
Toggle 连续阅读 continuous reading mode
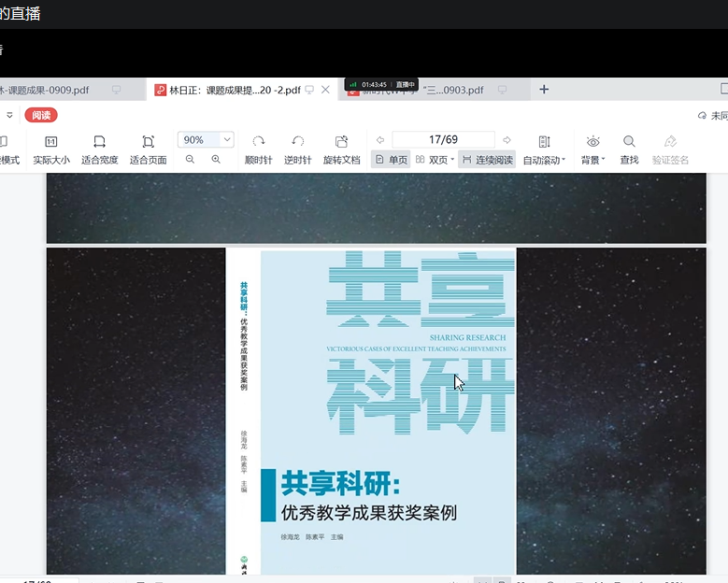pyautogui.click(x=487, y=160)
